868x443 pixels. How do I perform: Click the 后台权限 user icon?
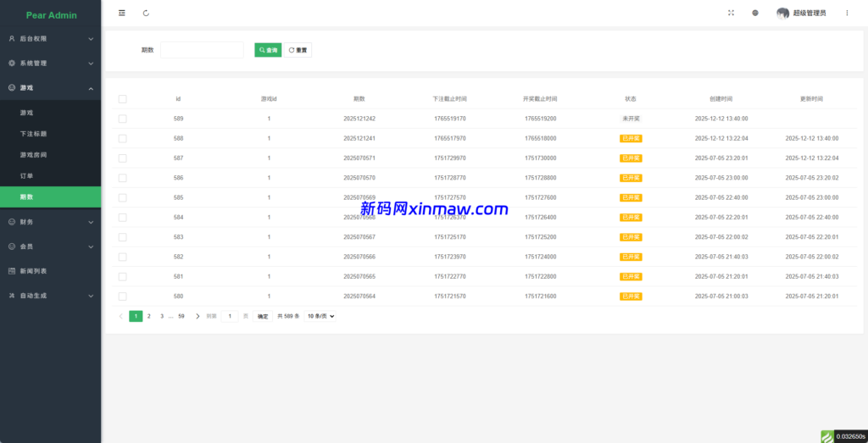(12, 39)
